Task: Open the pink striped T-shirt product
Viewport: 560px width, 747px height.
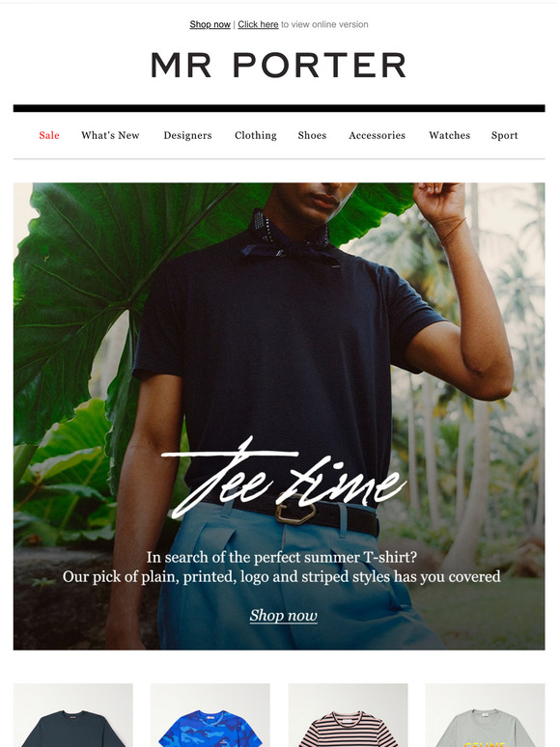Action: [348, 715]
